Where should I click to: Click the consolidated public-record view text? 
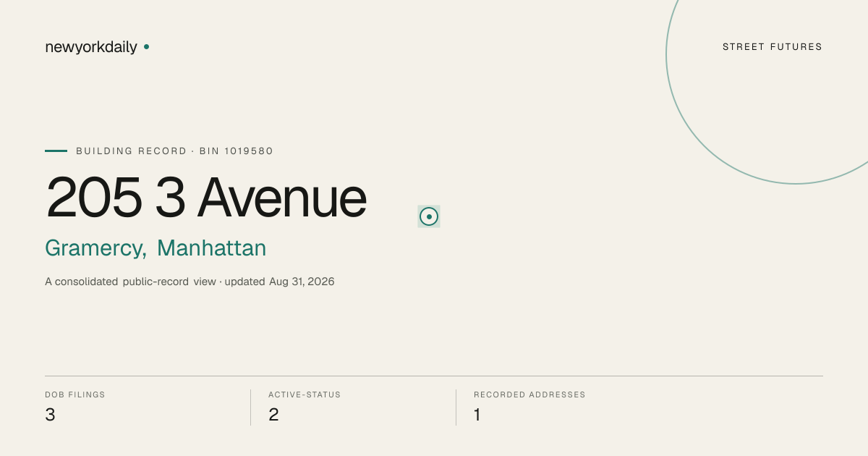point(130,282)
